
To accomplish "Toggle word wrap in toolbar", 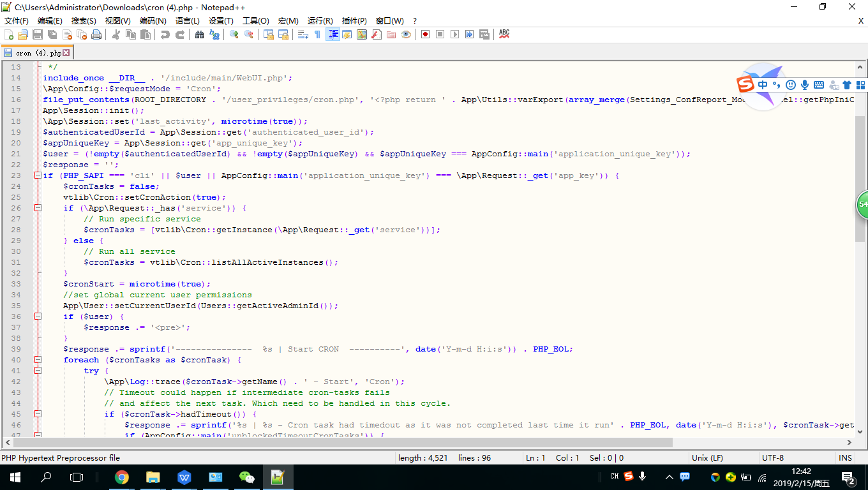I will tap(303, 34).
